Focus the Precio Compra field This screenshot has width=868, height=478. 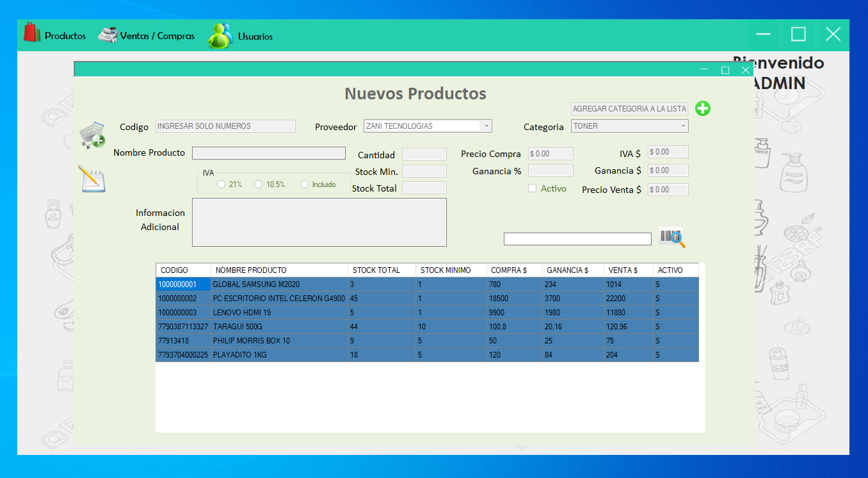click(x=551, y=154)
